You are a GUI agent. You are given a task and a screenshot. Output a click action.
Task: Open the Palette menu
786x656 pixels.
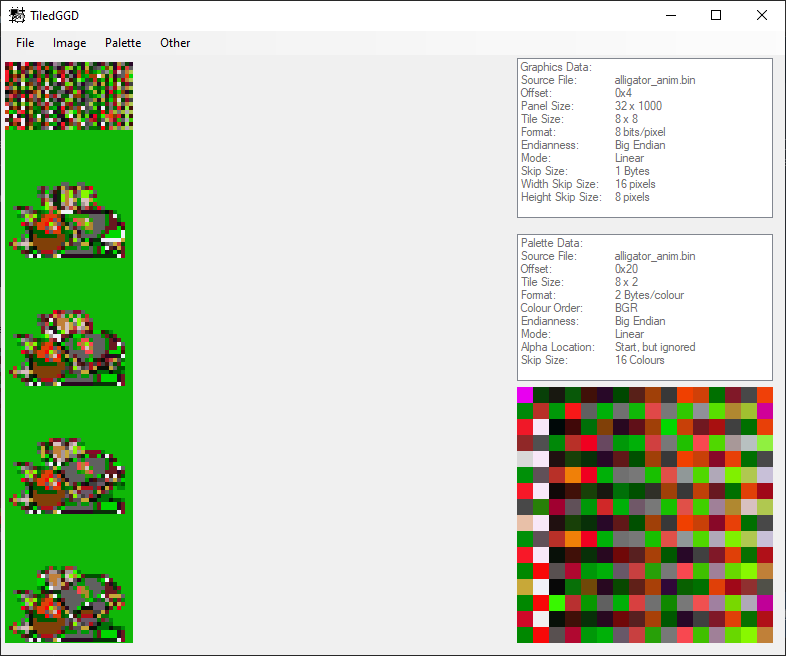pos(123,43)
